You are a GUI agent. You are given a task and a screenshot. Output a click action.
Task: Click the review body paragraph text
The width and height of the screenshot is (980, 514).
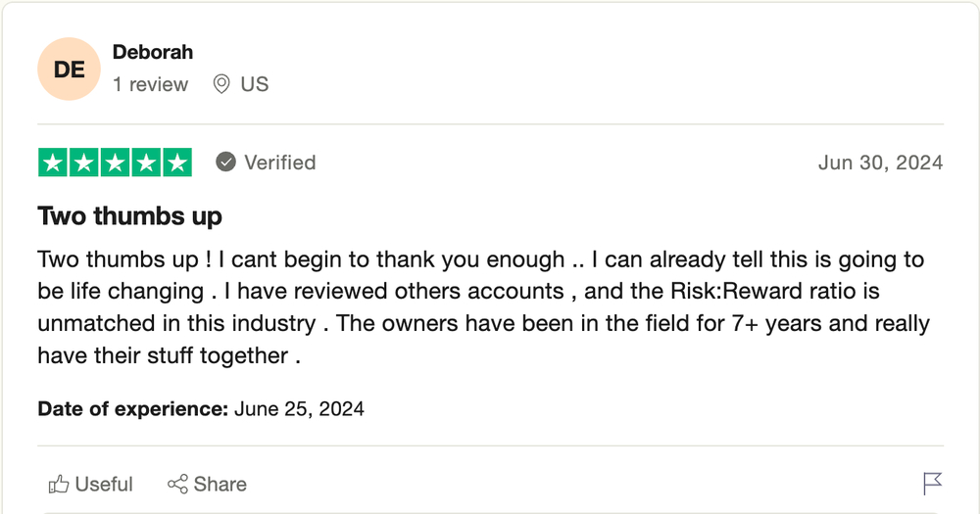tap(480, 307)
